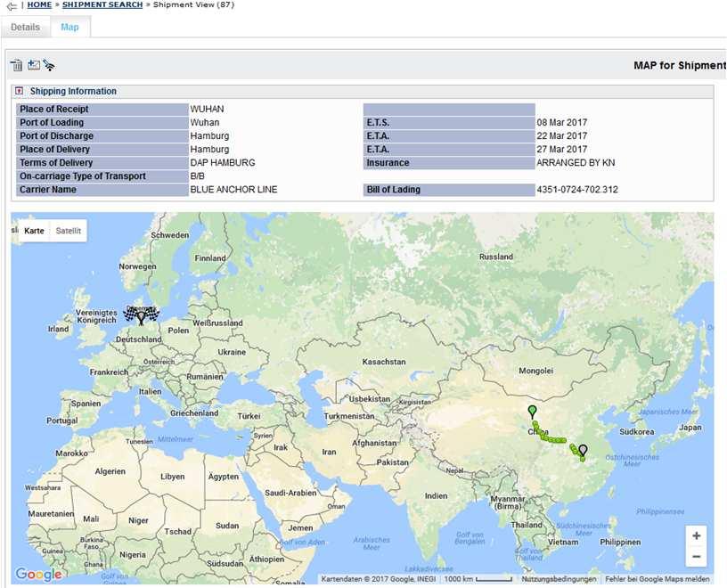Click Port of Loading value Wuhan
The image size is (727, 588).
click(205, 122)
